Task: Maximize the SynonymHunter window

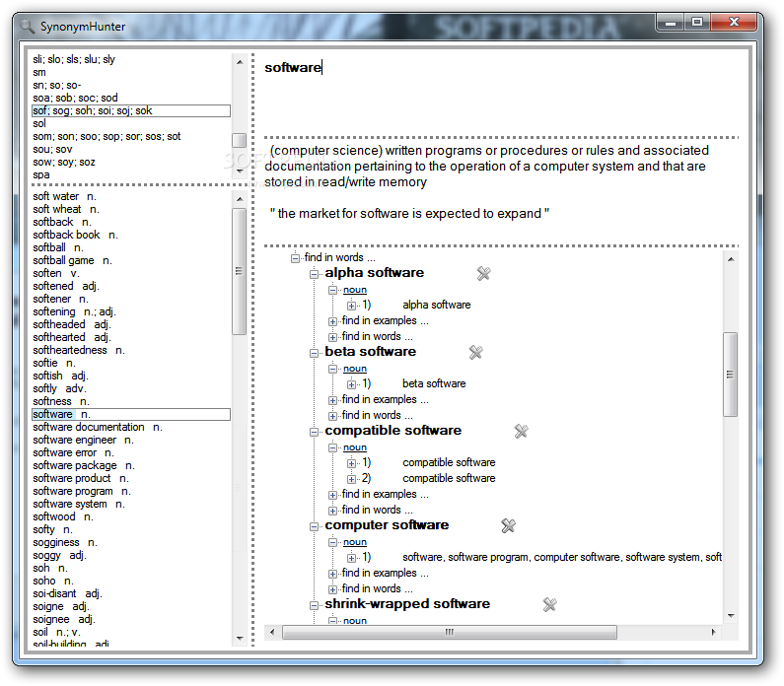Action: pos(697,22)
